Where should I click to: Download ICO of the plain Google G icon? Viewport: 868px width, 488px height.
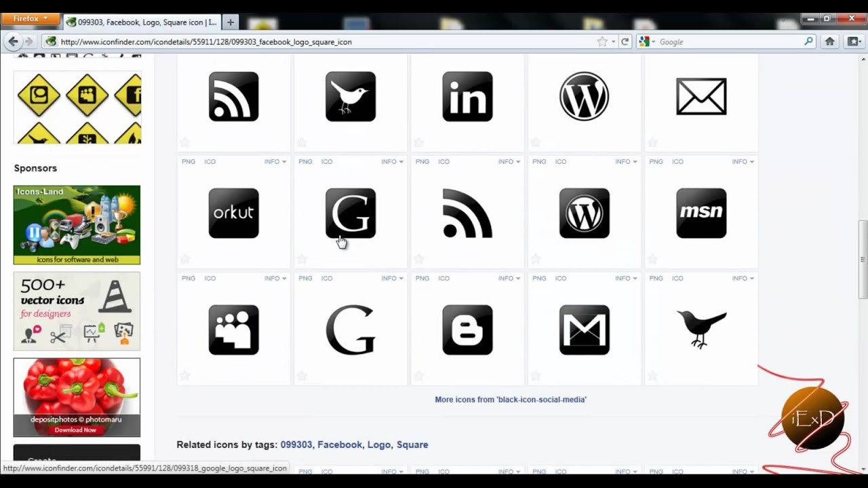click(x=327, y=278)
